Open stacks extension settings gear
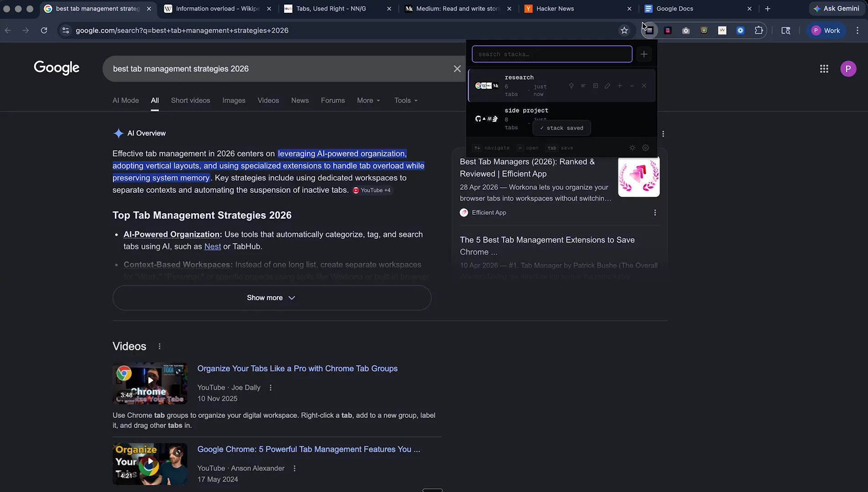This screenshot has width=868, height=492. pos(646,148)
